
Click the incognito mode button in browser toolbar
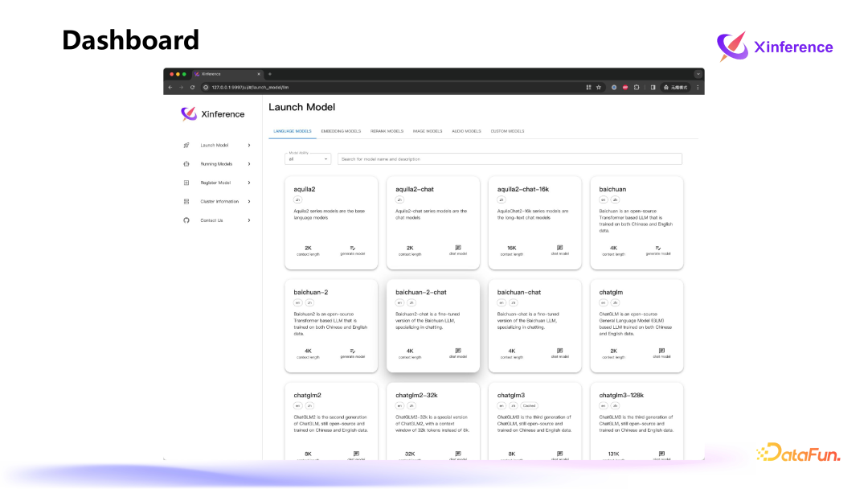675,88
